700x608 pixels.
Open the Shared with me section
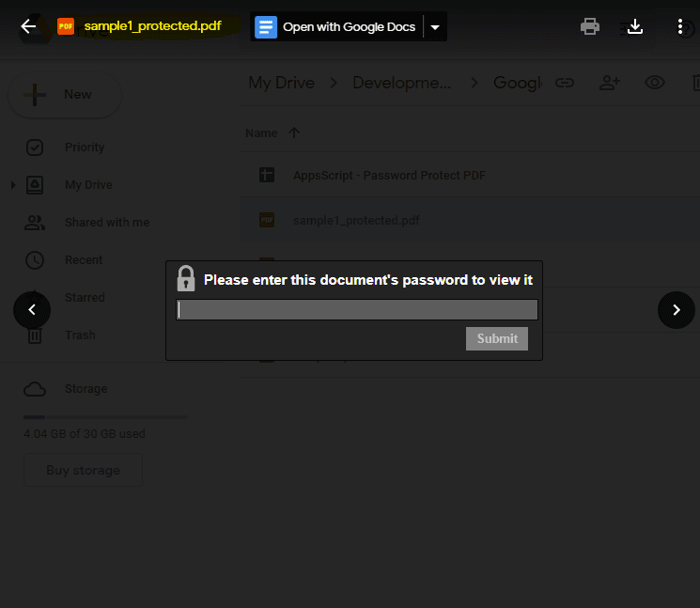pyautogui.click(x=106, y=223)
